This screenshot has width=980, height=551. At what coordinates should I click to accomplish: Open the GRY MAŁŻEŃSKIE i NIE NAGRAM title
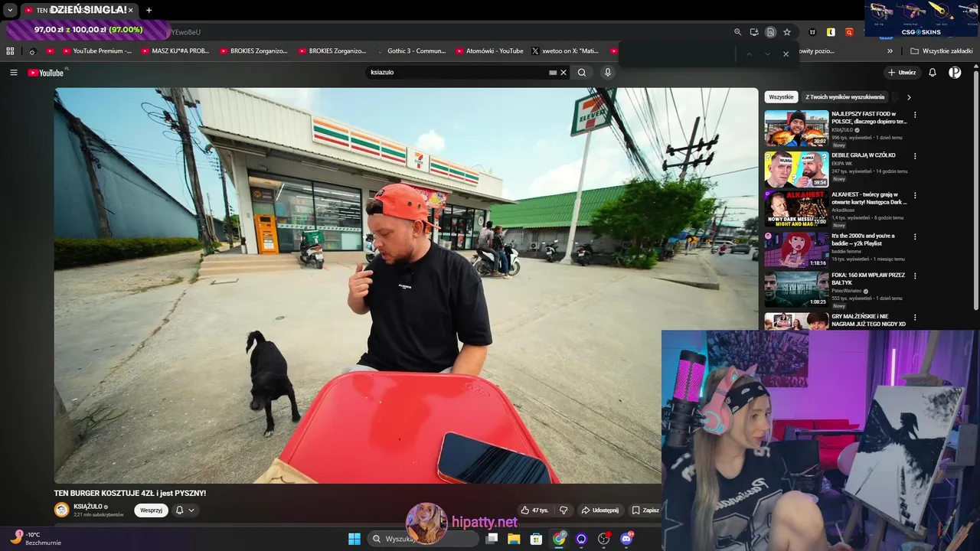[868, 320]
